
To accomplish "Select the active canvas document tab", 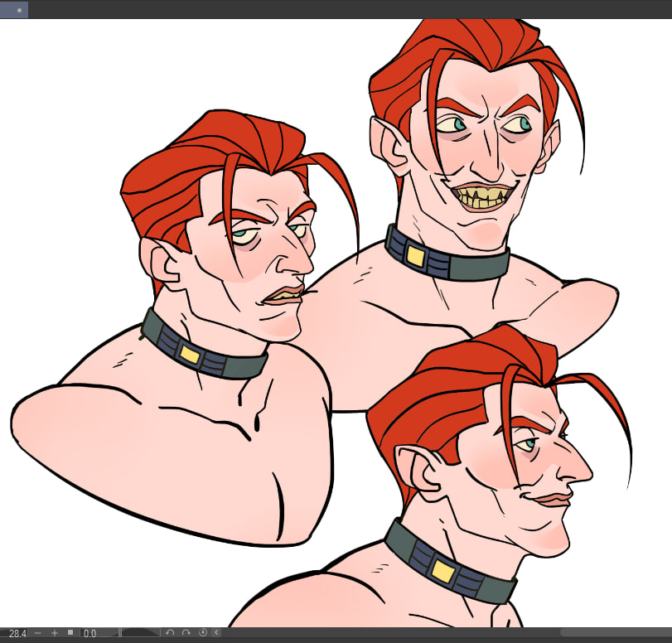I will tap(14, 9).
